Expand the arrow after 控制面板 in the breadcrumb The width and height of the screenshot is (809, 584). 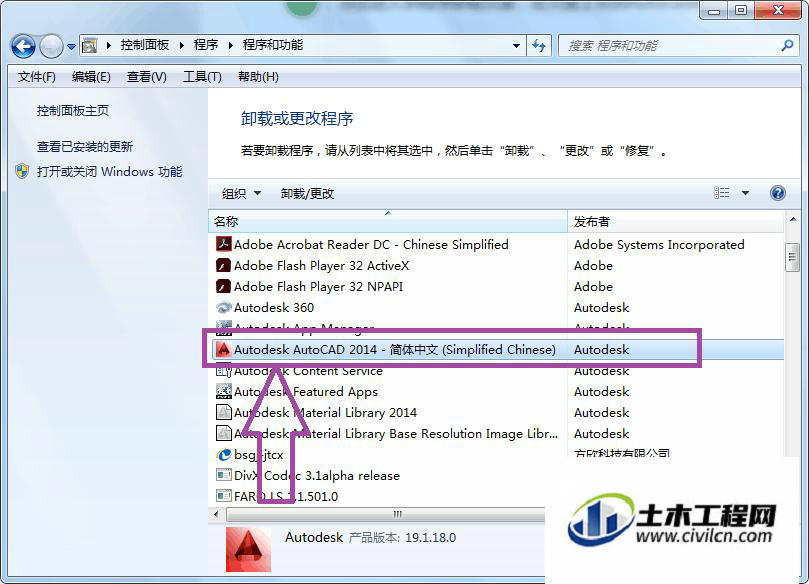click(182, 45)
